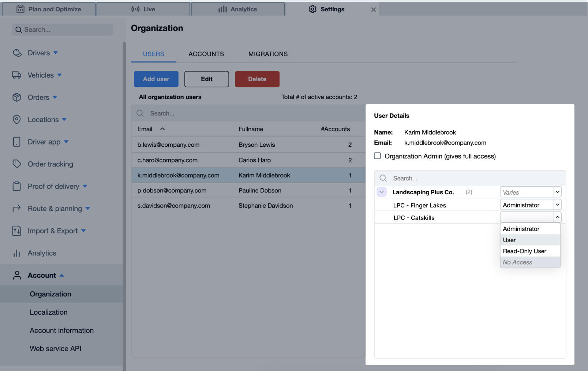588x371 pixels.
Task: Open the Live tab
Action: [143, 9]
